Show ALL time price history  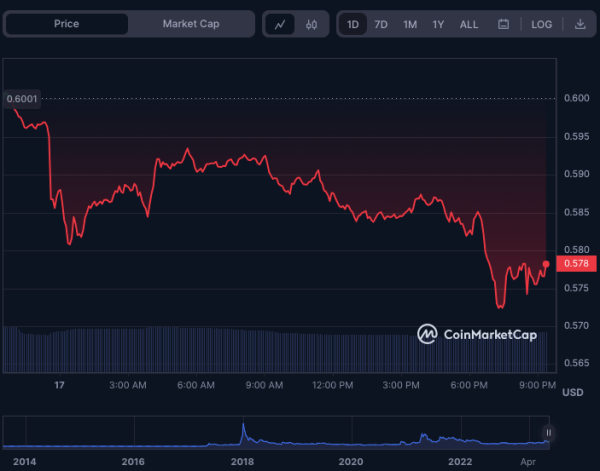tap(468, 24)
